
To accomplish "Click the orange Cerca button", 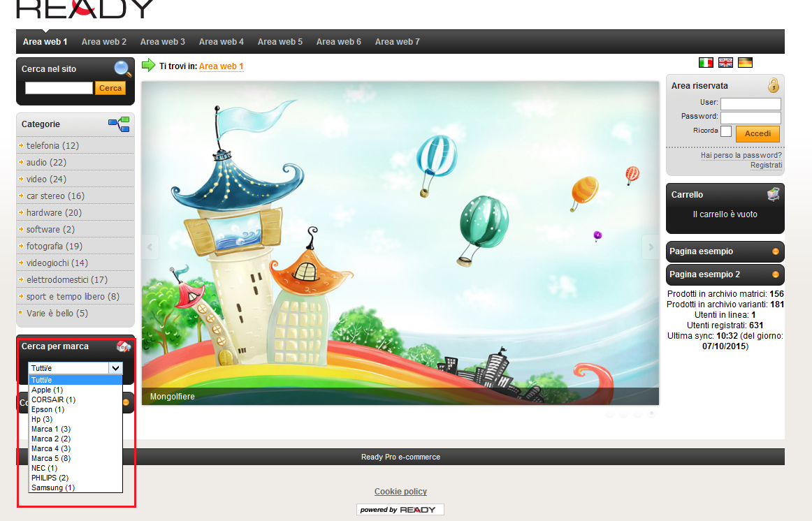I will tap(110, 89).
